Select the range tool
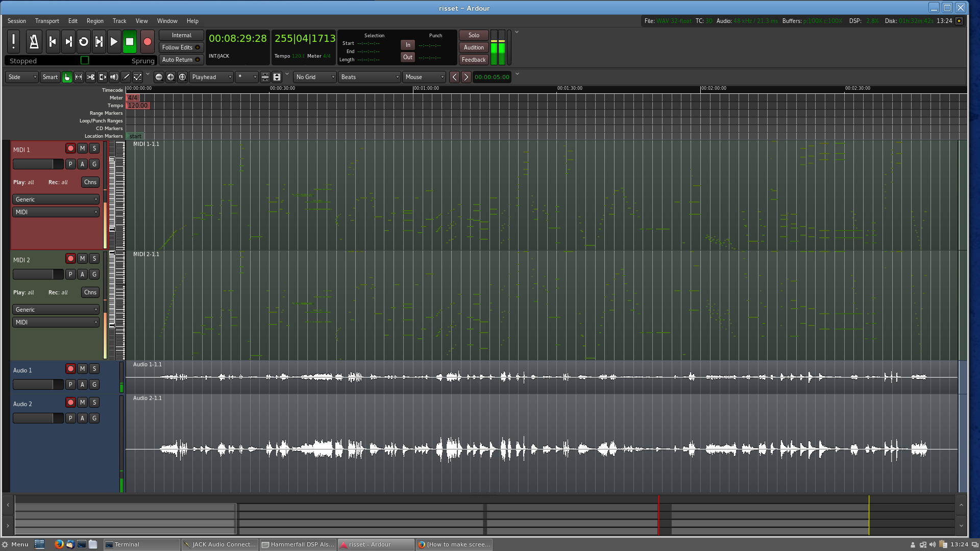Image resolution: width=980 pixels, height=551 pixels. coord(79,77)
